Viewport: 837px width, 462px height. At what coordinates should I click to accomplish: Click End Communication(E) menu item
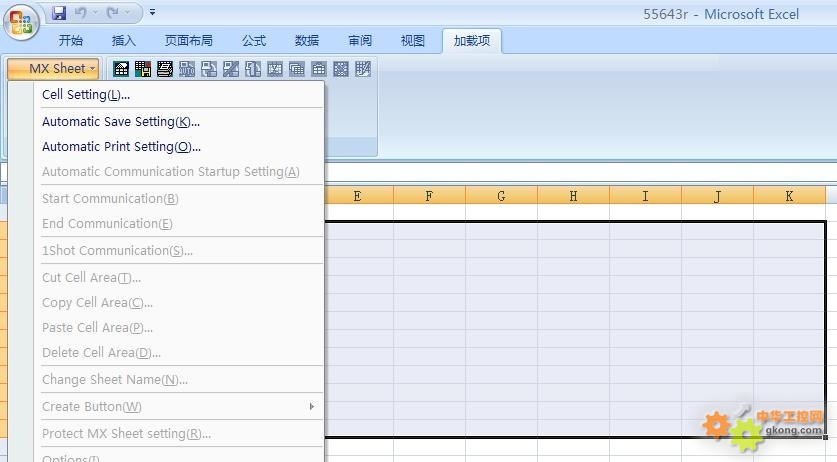coord(181,224)
